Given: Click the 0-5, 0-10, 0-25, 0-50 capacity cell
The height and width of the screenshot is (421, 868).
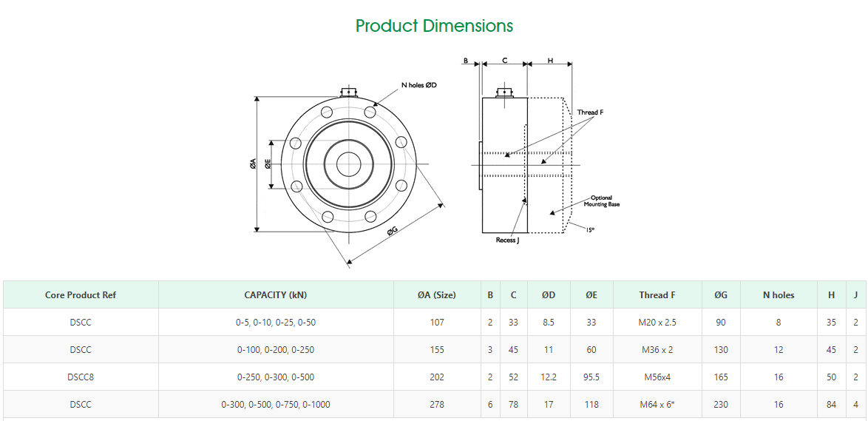Looking at the screenshot, I should tap(275, 322).
